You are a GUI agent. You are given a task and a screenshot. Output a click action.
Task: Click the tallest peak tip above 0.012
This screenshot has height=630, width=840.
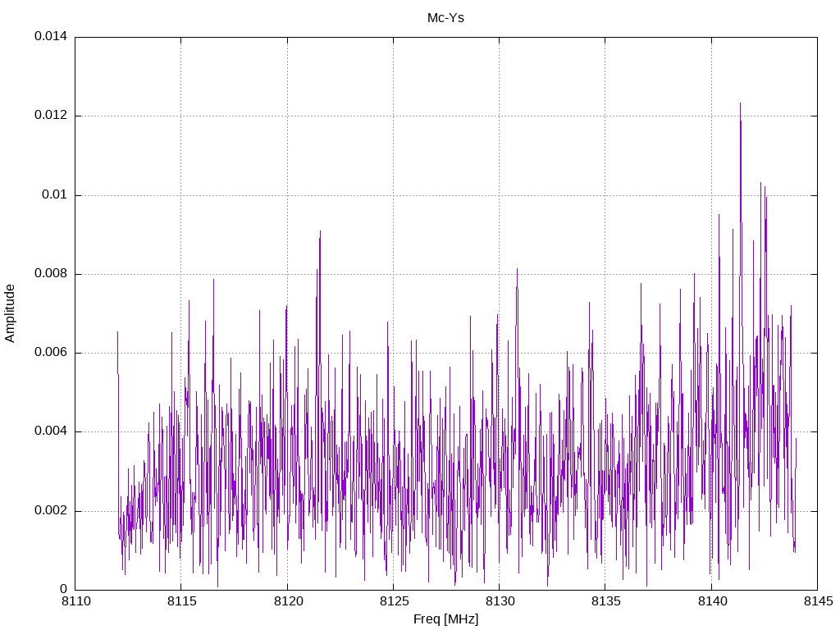pos(740,104)
